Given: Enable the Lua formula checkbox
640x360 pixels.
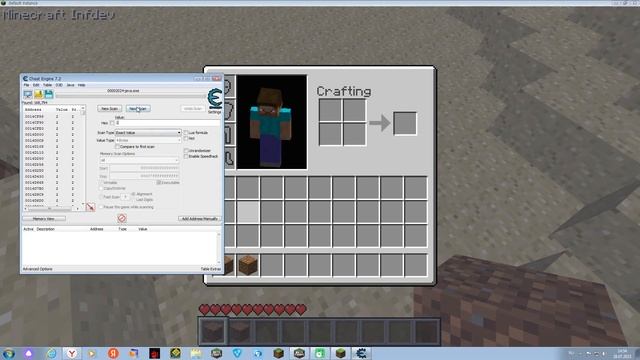Looking at the screenshot, I should pos(186,133).
